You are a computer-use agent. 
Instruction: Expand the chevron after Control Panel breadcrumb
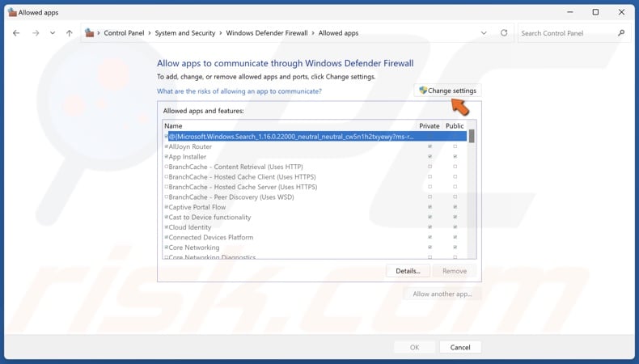point(150,33)
